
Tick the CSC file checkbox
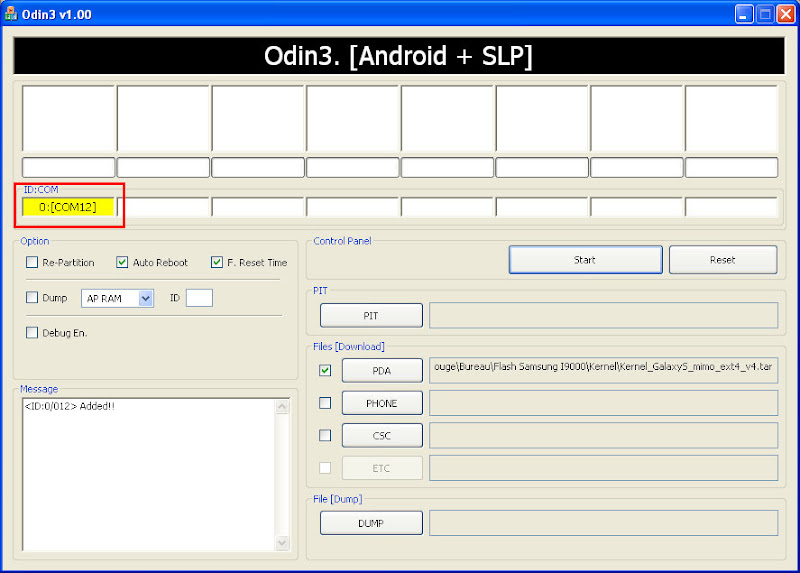pos(325,435)
